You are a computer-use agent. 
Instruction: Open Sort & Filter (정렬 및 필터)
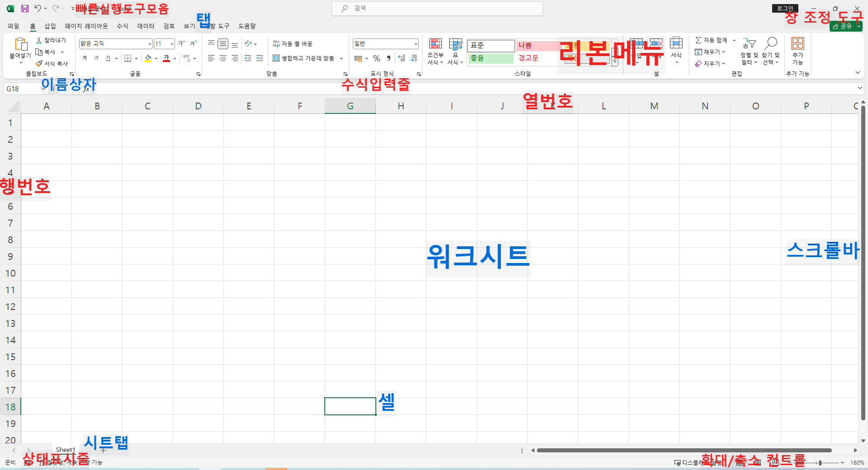(749, 52)
